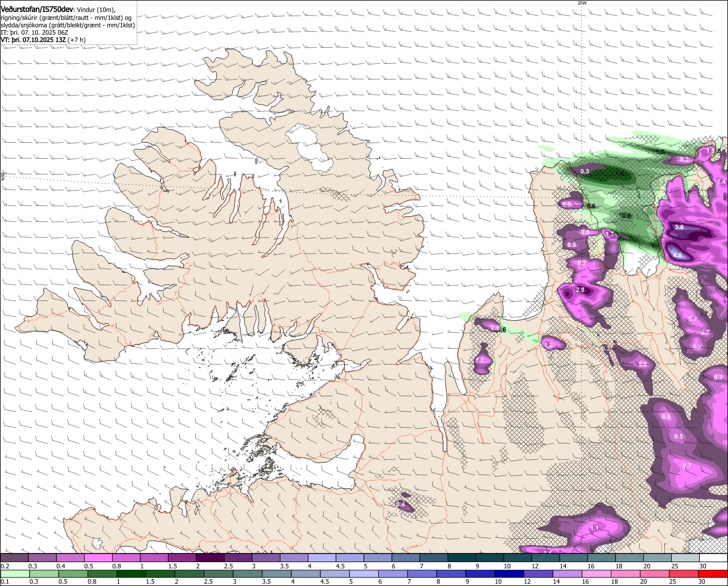Click the light gray top-row swatch labeled 25
Image resolution: width=728 pixels, height=586 pixels.
click(x=686, y=558)
